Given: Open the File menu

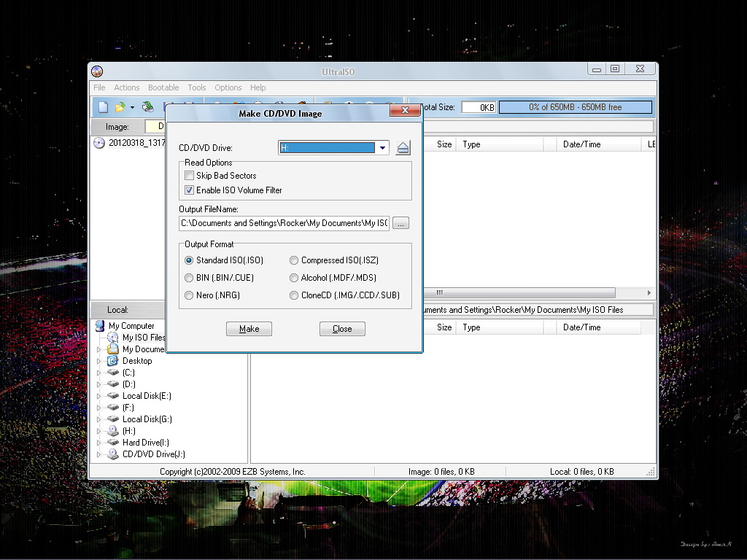Looking at the screenshot, I should click(99, 87).
